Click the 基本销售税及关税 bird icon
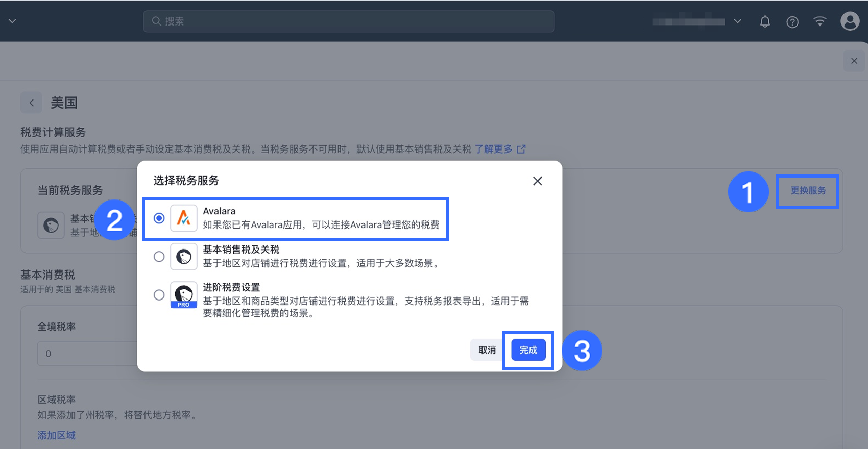The height and width of the screenshot is (449, 868). click(184, 257)
